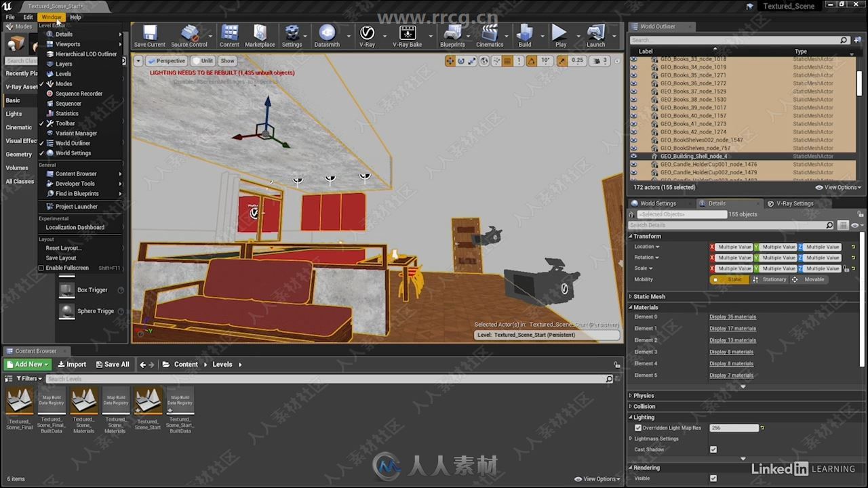
Task: Toggle Cast Shadow checkbox
Action: click(713, 449)
